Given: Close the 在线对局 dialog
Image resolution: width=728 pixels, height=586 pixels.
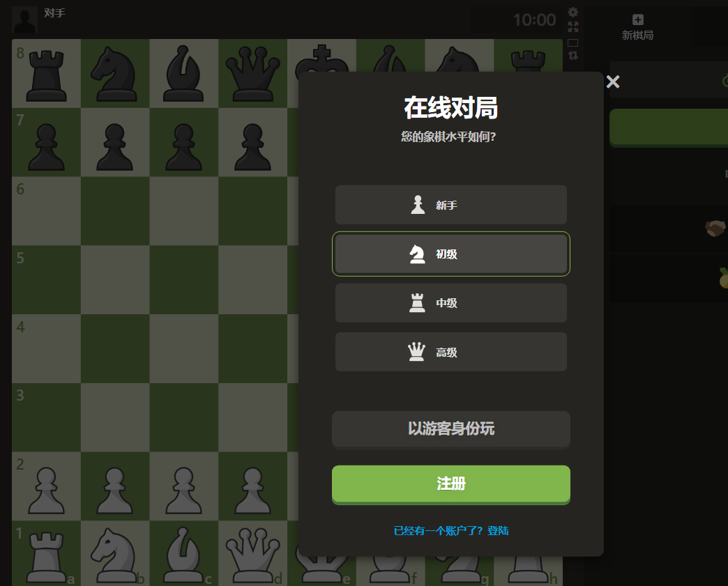Looking at the screenshot, I should (x=613, y=82).
